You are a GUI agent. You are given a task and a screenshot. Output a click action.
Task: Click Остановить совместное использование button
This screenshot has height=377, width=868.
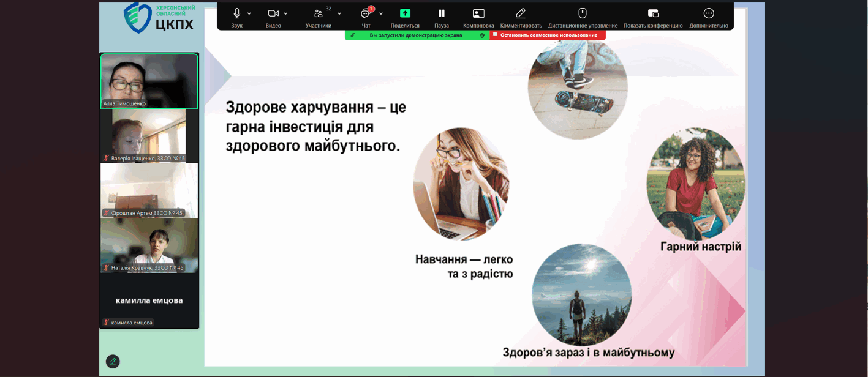pyautogui.click(x=548, y=35)
